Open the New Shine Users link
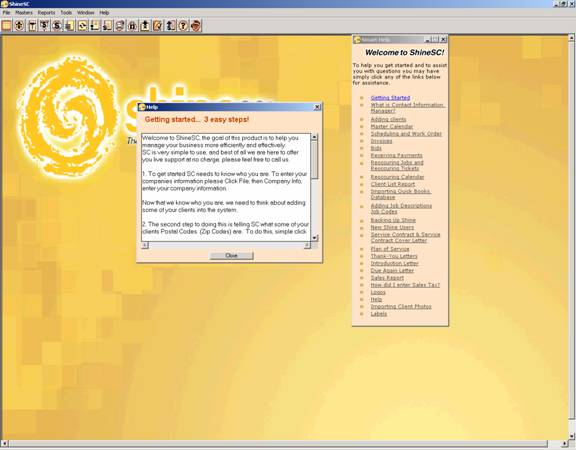The width and height of the screenshot is (576, 450). (x=392, y=227)
